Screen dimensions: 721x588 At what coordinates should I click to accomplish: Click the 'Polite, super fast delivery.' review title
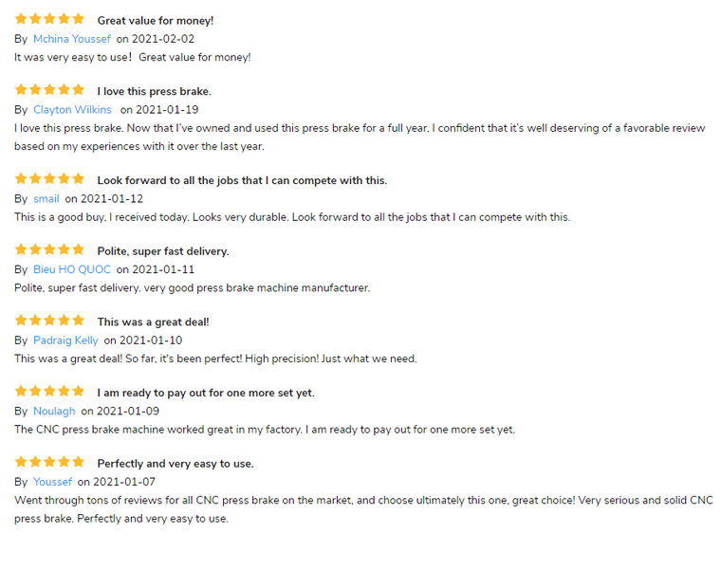pyautogui.click(x=163, y=251)
